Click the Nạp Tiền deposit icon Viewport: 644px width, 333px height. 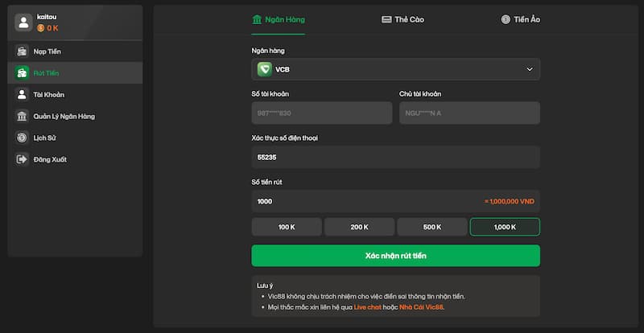pyautogui.click(x=23, y=51)
